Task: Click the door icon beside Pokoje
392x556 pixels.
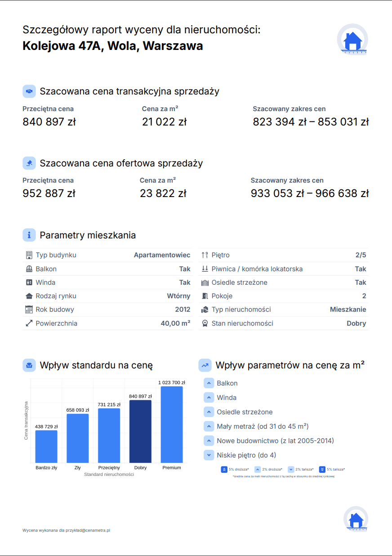Action: 205,296
